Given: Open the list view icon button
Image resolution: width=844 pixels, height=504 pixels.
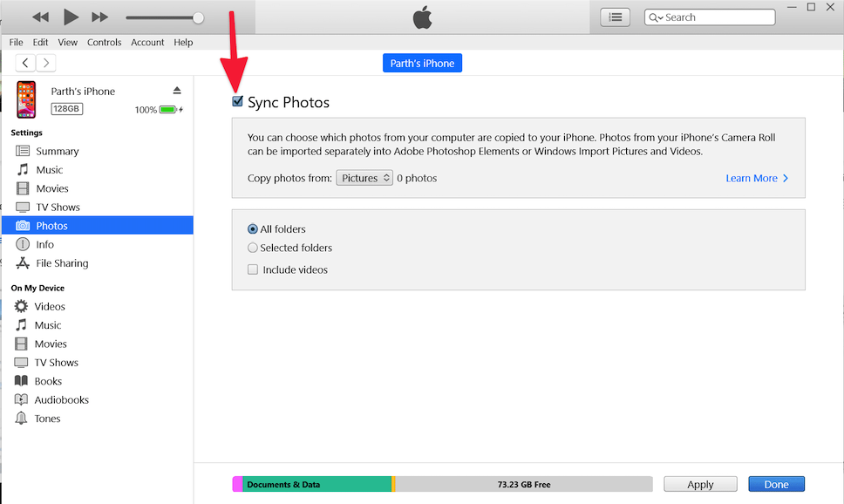Looking at the screenshot, I should tap(616, 17).
